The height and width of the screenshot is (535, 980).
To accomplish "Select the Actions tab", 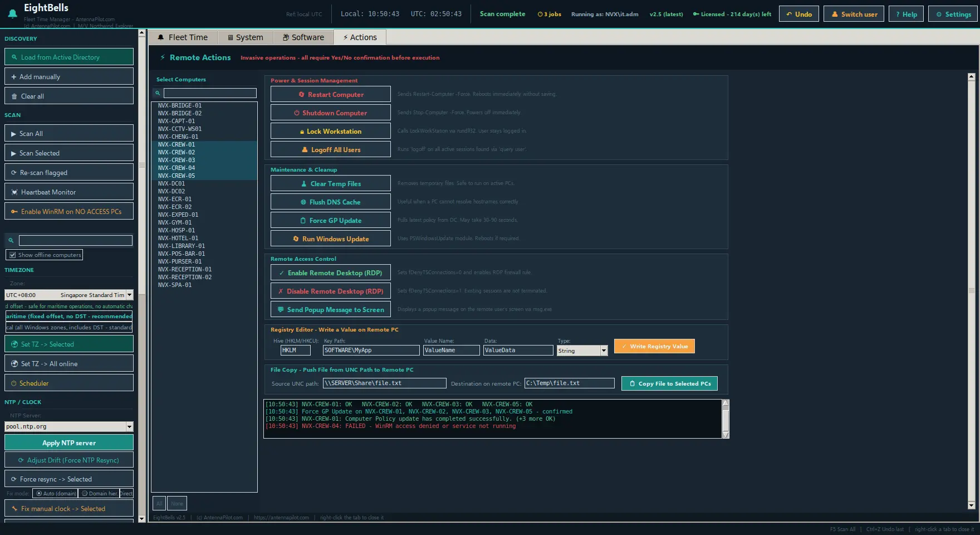I will coord(360,37).
